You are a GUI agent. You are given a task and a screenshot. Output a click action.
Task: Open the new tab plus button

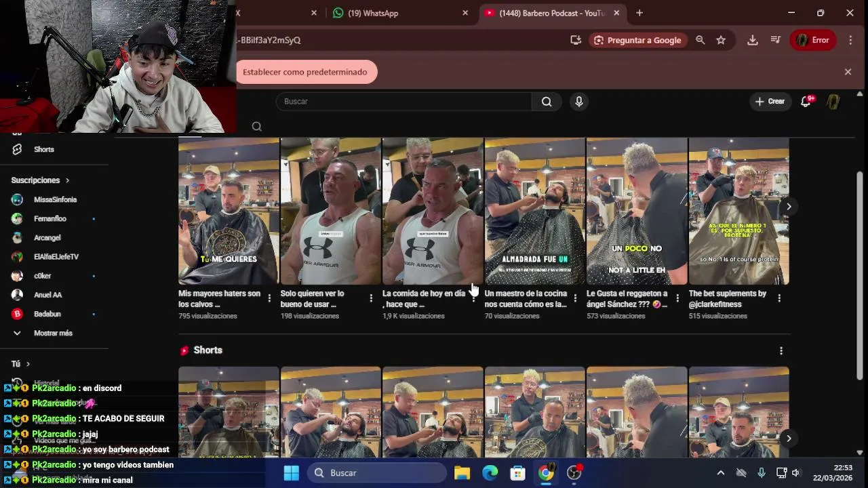pos(639,13)
